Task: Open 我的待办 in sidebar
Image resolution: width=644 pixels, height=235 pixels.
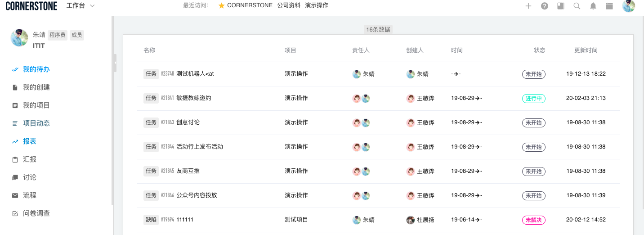Action: pyautogui.click(x=36, y=69)
